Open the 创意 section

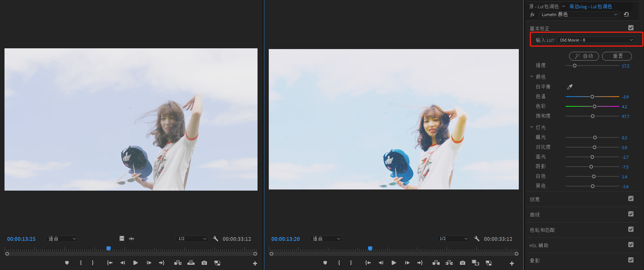[535, 199]
